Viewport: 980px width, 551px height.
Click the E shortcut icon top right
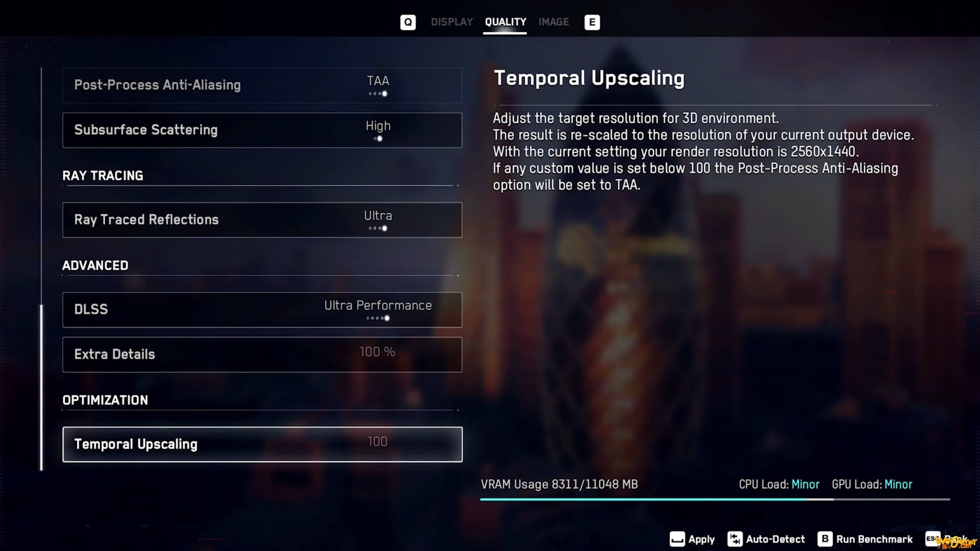[x=591, y=22]
